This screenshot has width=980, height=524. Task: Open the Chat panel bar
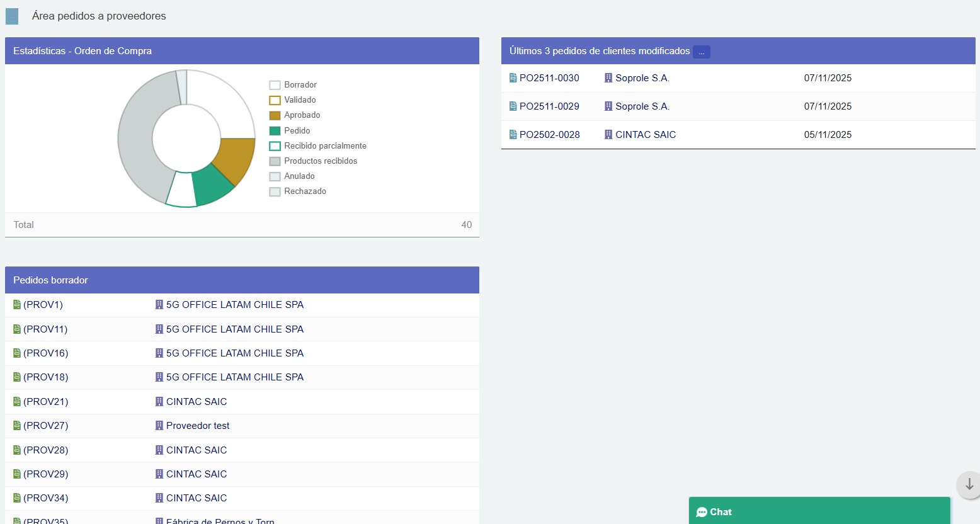819,511
